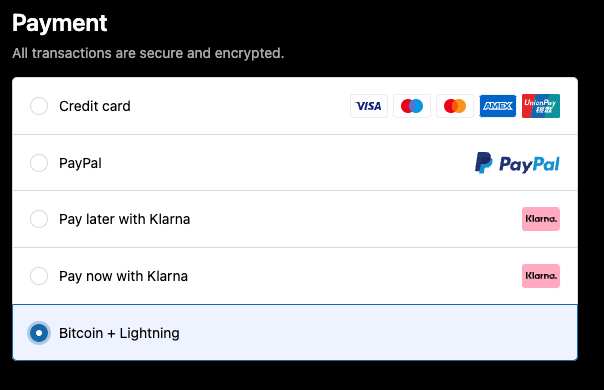
Task: Click the Visa card icon
Action: tap(369, 106)
